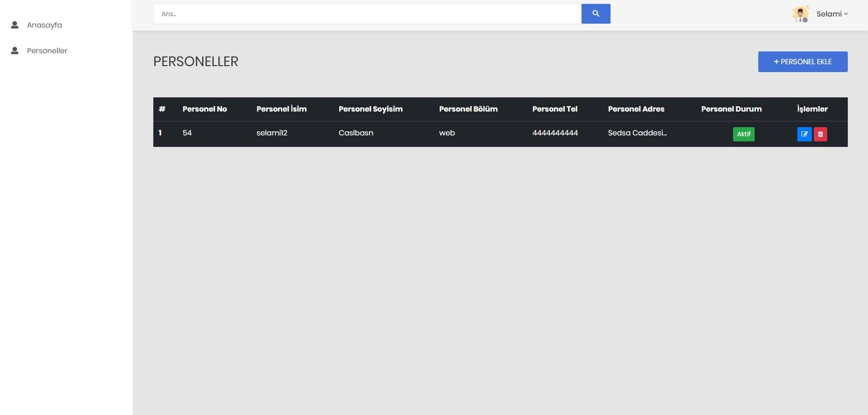
Task: Go to Anasayfa in the sidebar
Action: click(x=44, y=25)
